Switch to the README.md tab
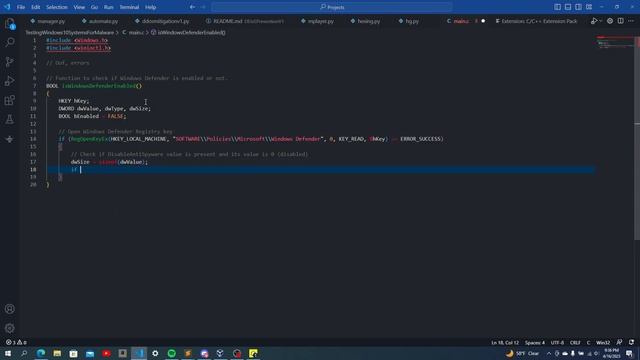Screen dimensions: 640x360 [x=245, y=21]
